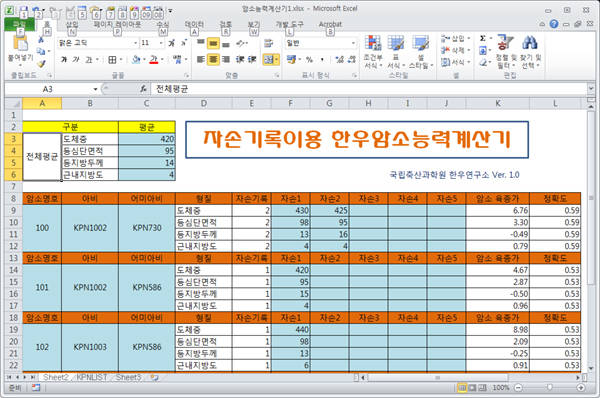600x398 pixels.
Task: Click Increase Decimal icon
Action: point(339,60)
